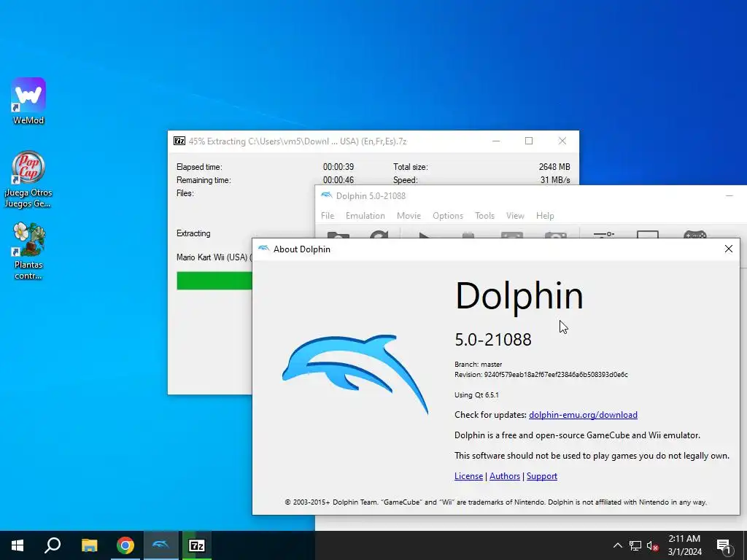Image resolution: width=747 pixels, height=560 pixels.
Task: Open the Options menu in Dolphin
Action: (448, 216)
